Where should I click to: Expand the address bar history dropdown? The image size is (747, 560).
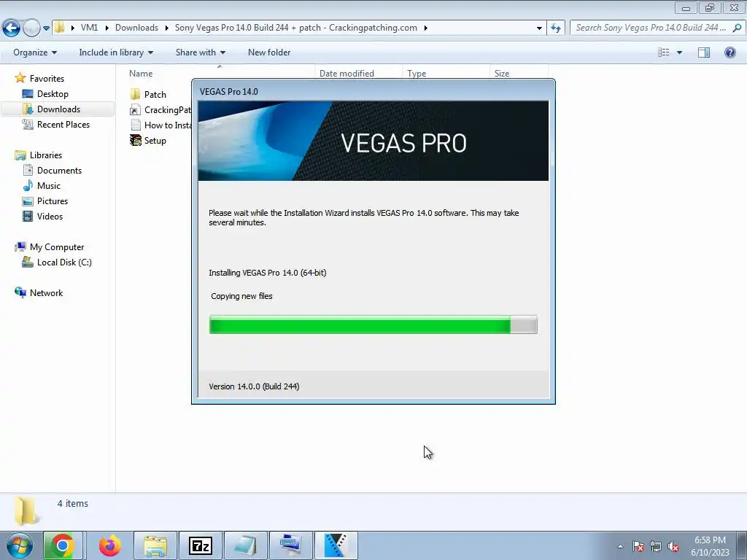(x=539, y=28)
